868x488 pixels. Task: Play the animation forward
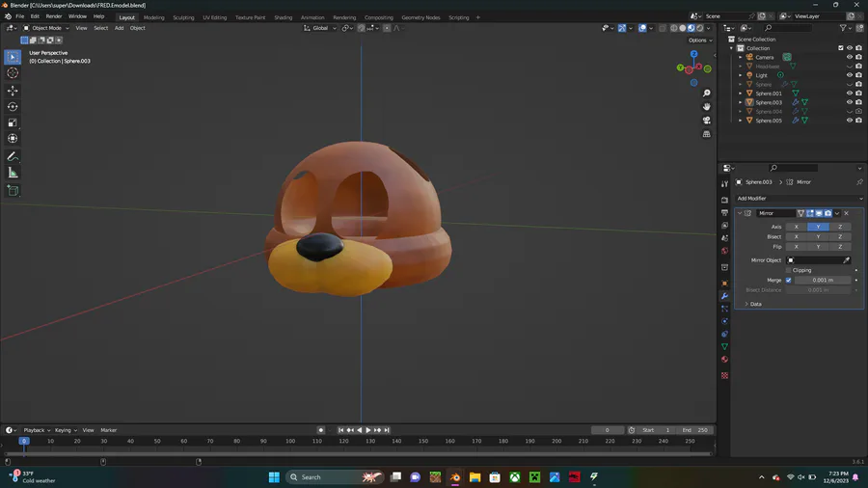pyautogui.click(x=368, y=430)
